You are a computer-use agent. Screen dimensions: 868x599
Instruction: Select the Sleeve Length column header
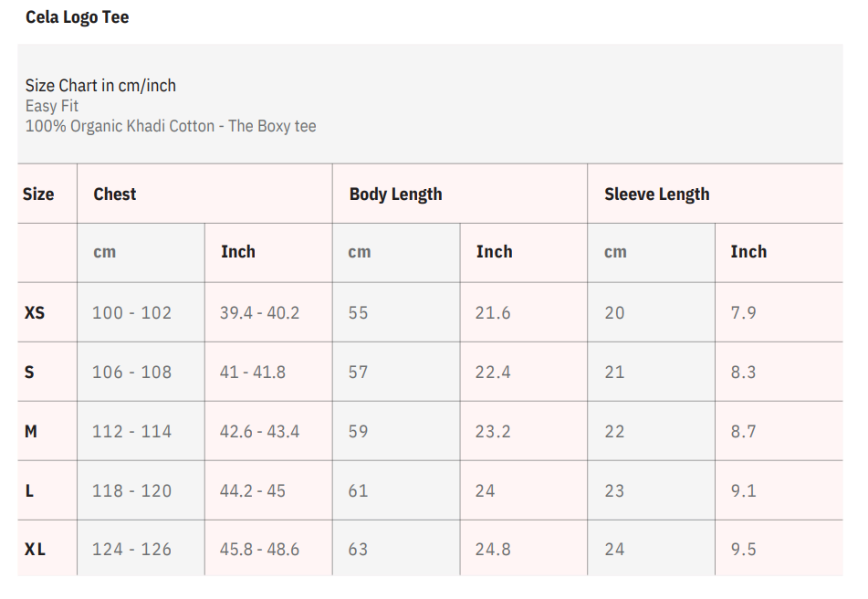click(656, 194)
